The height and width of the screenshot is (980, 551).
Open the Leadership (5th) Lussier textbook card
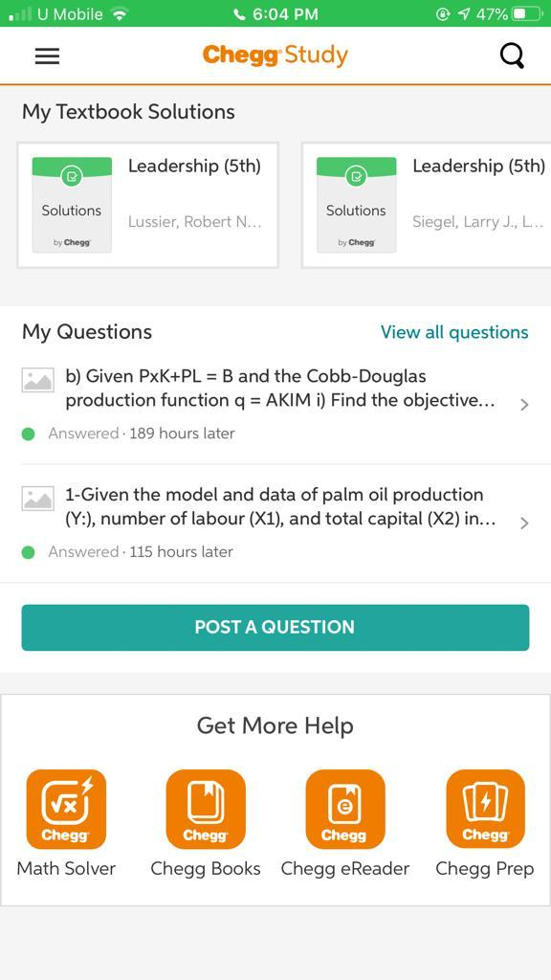click(147, 205)
